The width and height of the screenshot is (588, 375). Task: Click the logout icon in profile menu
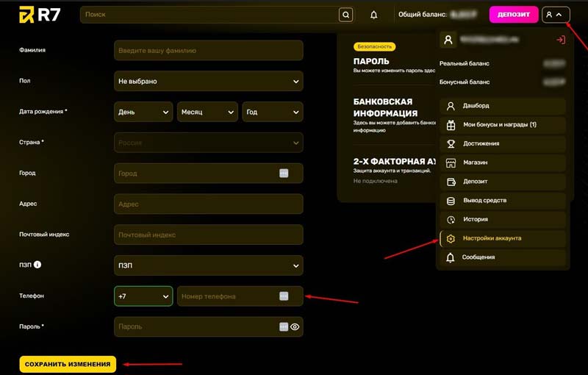[560, 40]
